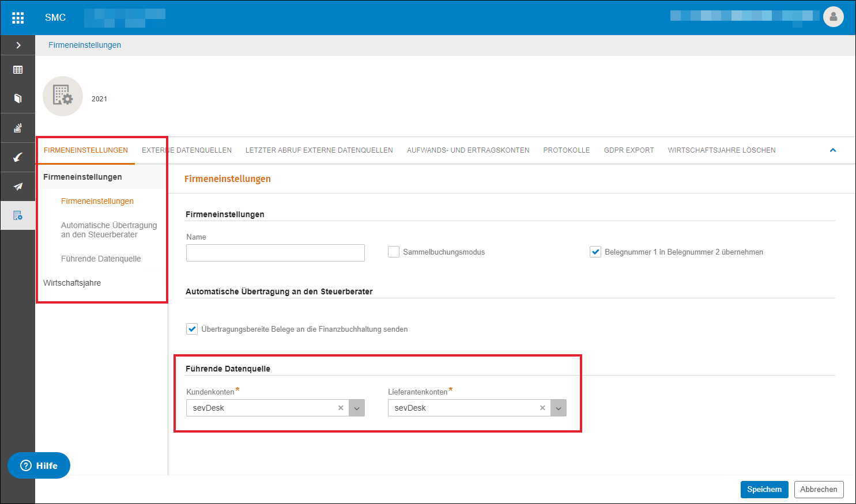Open Wirtschaftsjahre in the side navigation
856x504 pixels.
point(72,283)
